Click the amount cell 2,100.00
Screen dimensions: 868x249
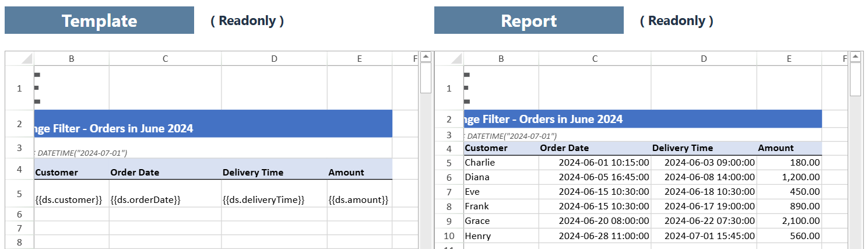(x=789, y=221)
